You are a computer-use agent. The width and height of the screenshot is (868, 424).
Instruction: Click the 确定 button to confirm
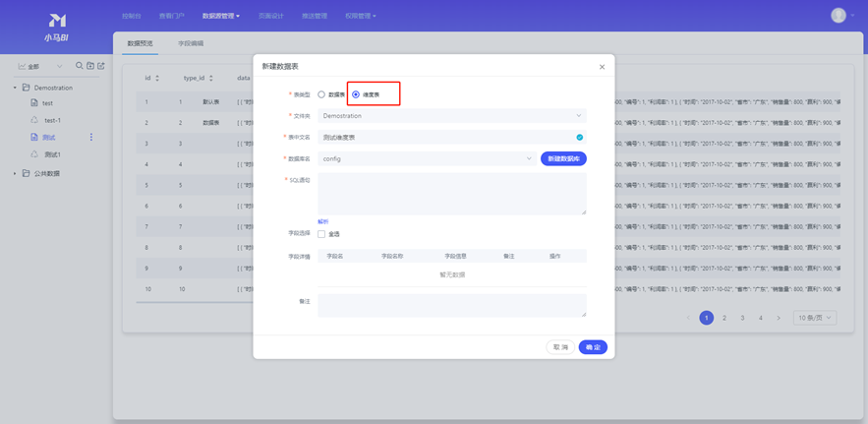(593, 347)
